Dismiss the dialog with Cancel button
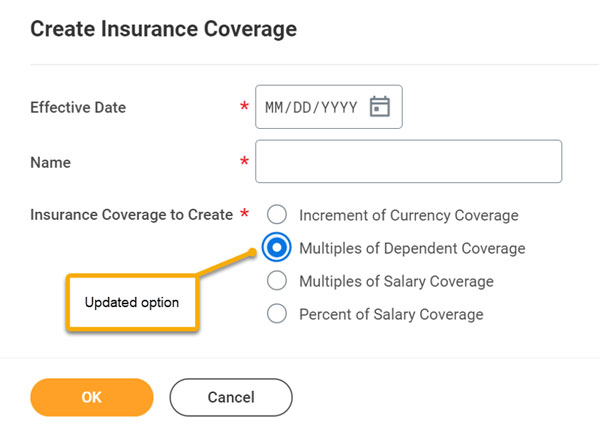Image resolution: width=600 pixels, height=433 pixels. [231, 397]
